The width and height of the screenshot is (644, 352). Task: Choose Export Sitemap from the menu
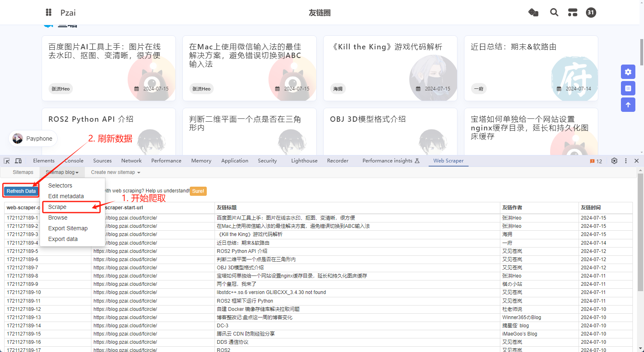68,228
